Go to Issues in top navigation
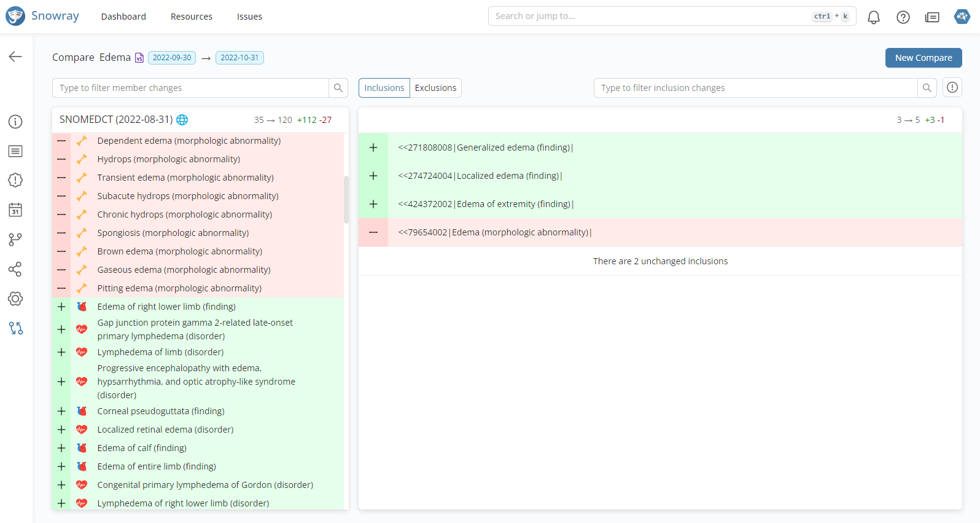980x523 pixels. point(249,17)
